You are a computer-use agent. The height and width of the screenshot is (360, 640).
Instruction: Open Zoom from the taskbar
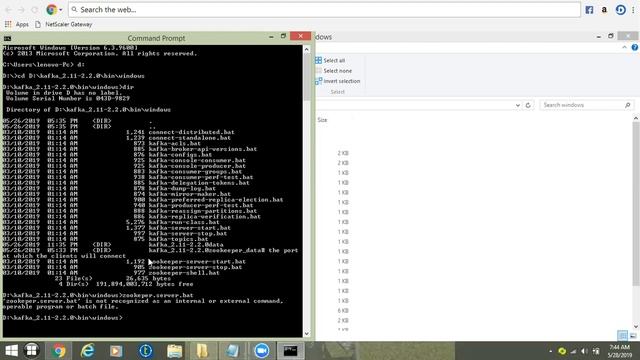pos(262,351)
